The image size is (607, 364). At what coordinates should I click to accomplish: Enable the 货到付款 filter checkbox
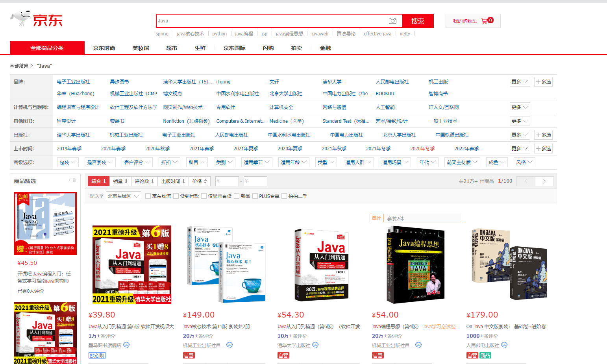point(176,196)
